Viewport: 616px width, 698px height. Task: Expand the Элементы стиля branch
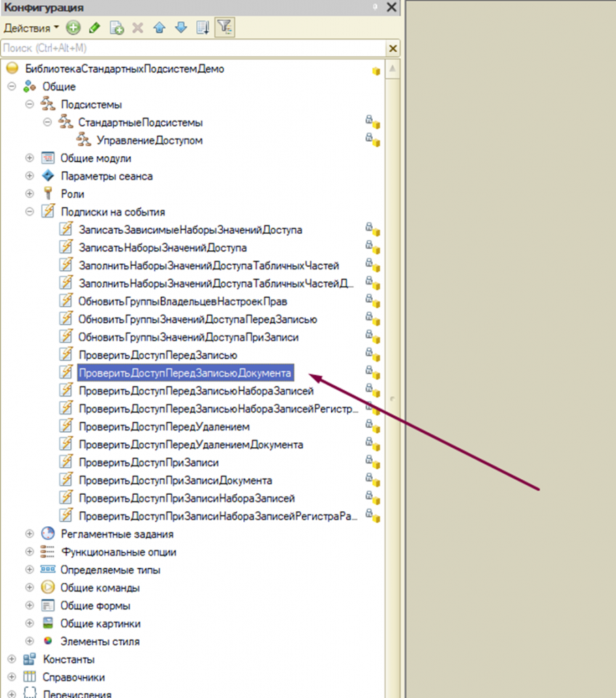30,641
